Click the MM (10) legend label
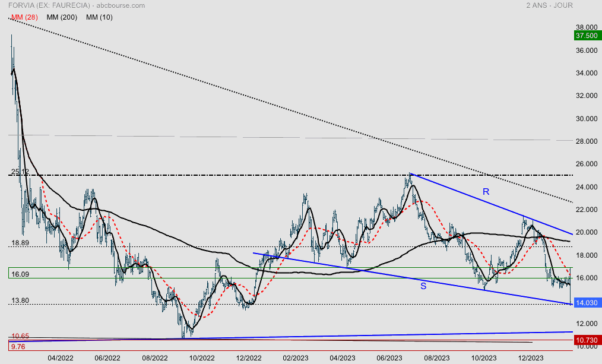Screen dimensions: 602x364 point(99,17)
